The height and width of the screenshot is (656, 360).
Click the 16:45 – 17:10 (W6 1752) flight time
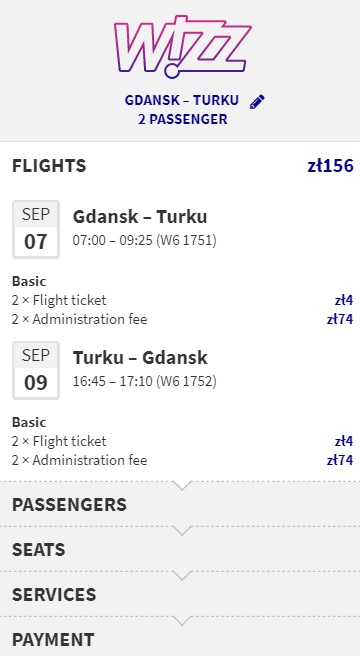[144, 381]
